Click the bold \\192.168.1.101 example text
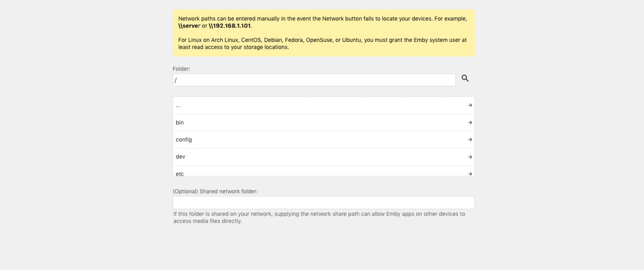Image resolution: width=644 pixels, height=270 pixels. 230,26
